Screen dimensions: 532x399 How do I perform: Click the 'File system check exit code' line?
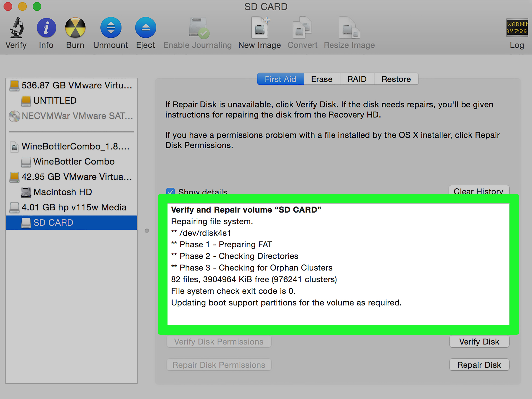[233, 291]
